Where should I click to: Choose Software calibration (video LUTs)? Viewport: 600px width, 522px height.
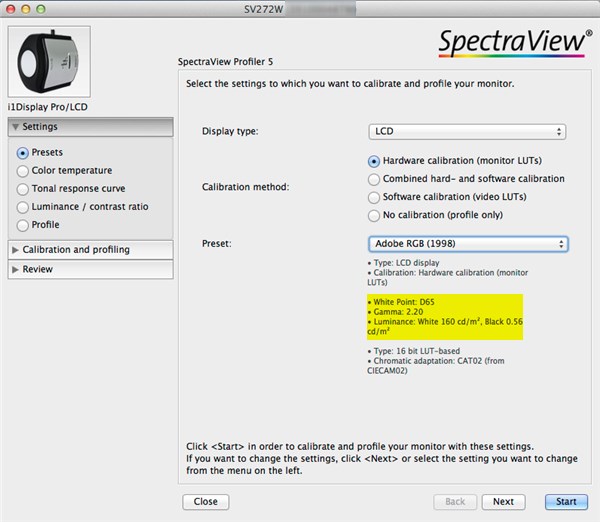click(x=374, y=197)
